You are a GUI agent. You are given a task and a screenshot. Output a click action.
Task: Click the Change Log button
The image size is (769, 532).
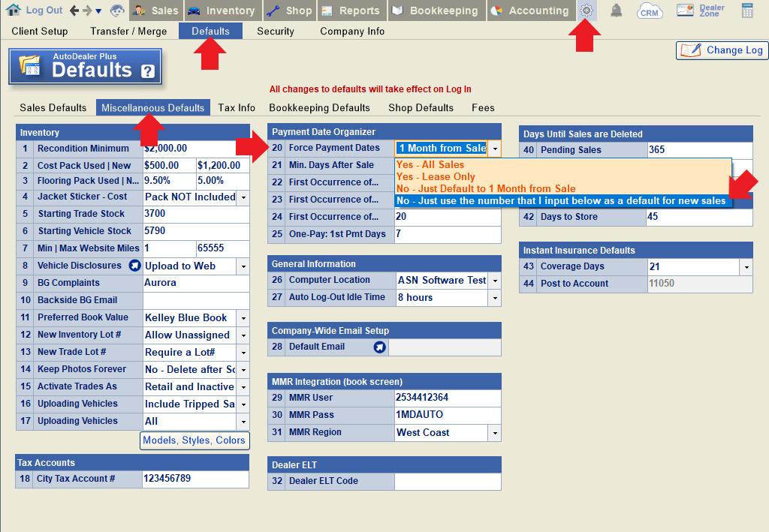point(722,50)
